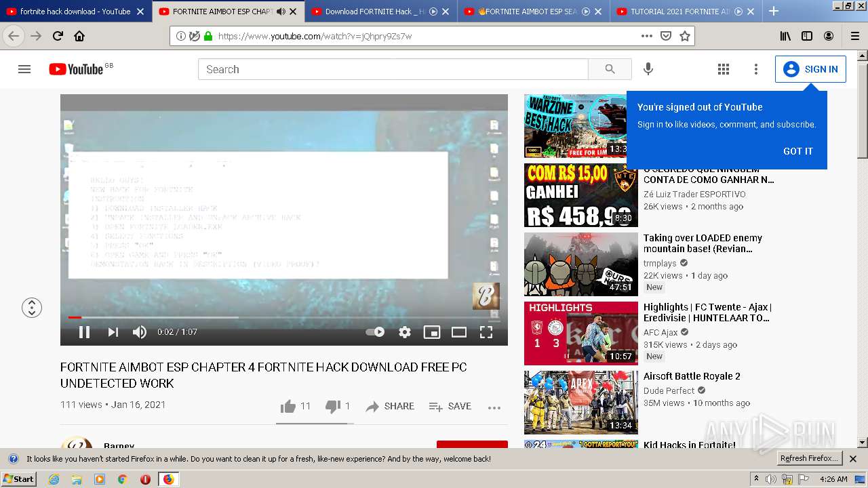Click the SIGN IN button
Viewport: 868px width, 488px height.
click(810, 69)
